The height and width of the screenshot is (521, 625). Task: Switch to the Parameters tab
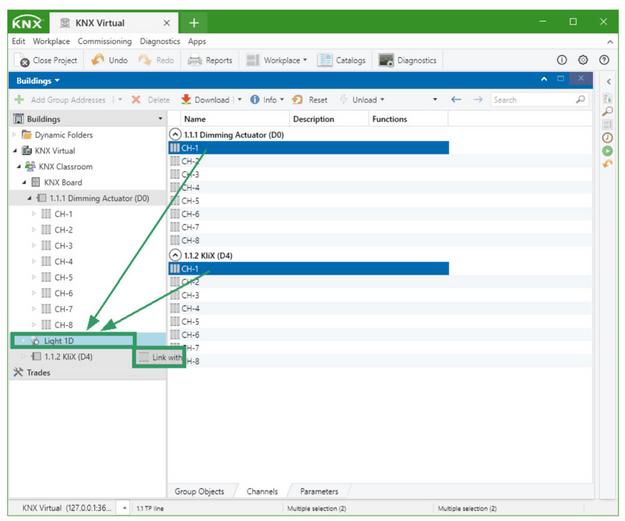tap(318, 491)
